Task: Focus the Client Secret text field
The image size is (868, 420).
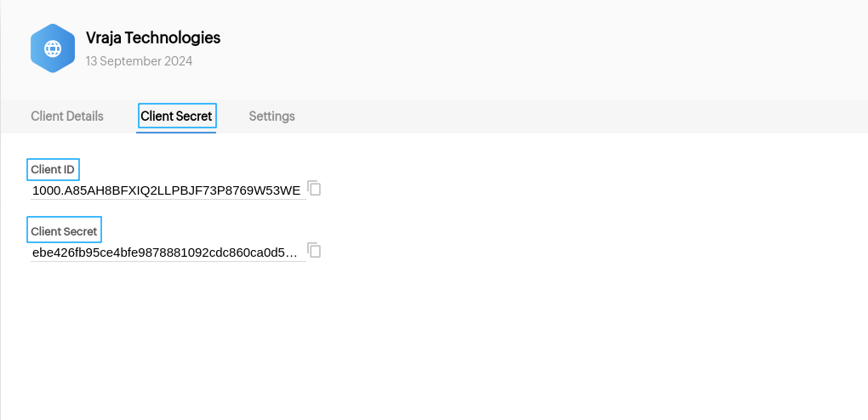Action: (x=168, y=253)
